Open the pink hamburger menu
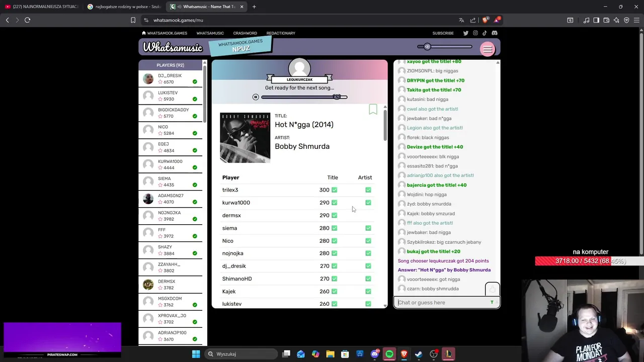Viewport: 644px width, 362px height. [487, 49]
